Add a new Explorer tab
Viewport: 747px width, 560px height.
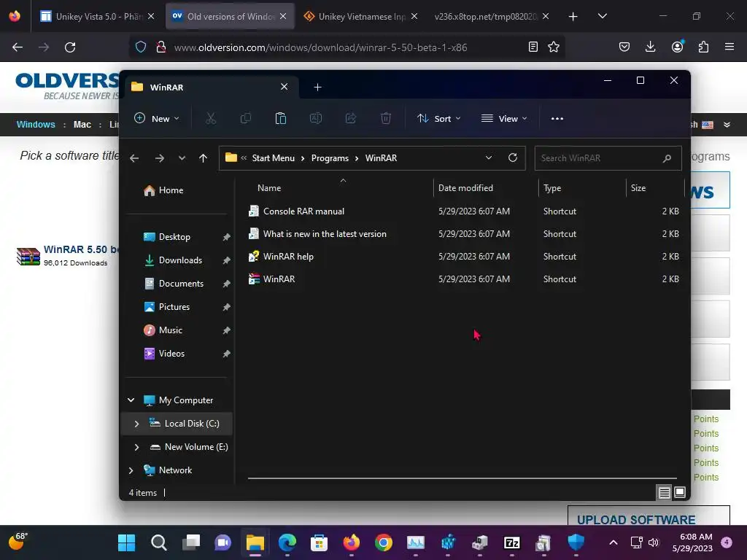click(318, 87)
